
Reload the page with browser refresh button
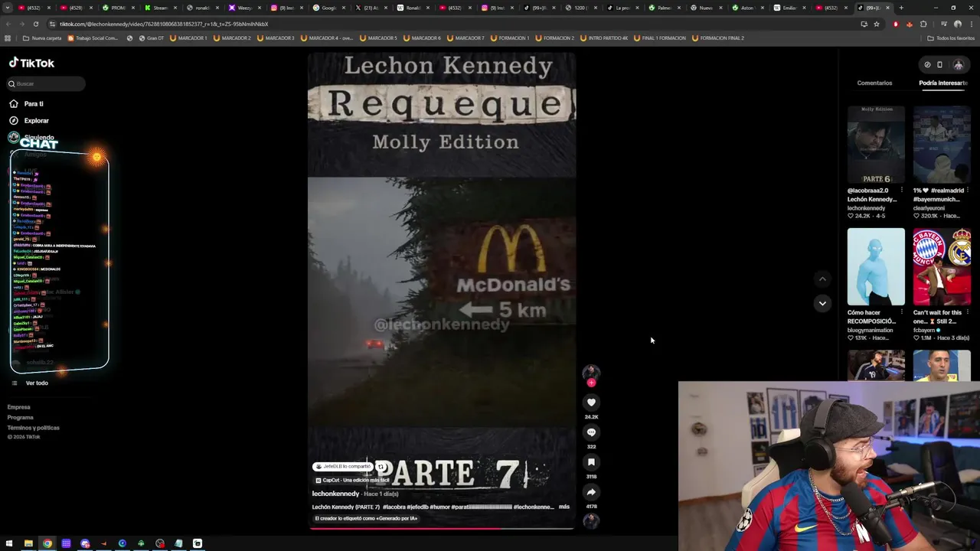35,24
